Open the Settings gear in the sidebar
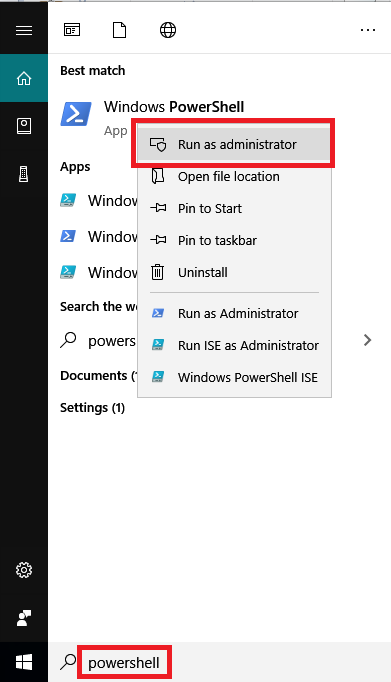This screenshot has height=682, width=391. coord(24,570)
